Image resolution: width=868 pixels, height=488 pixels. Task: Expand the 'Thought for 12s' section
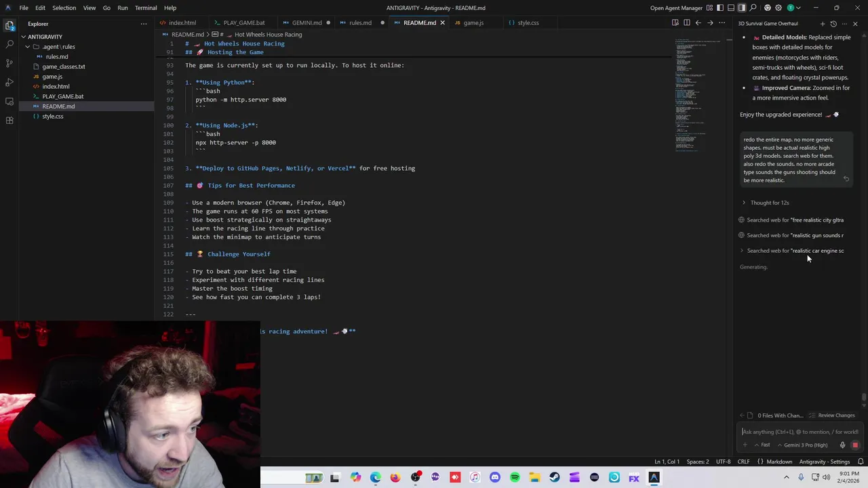(766, 203)
